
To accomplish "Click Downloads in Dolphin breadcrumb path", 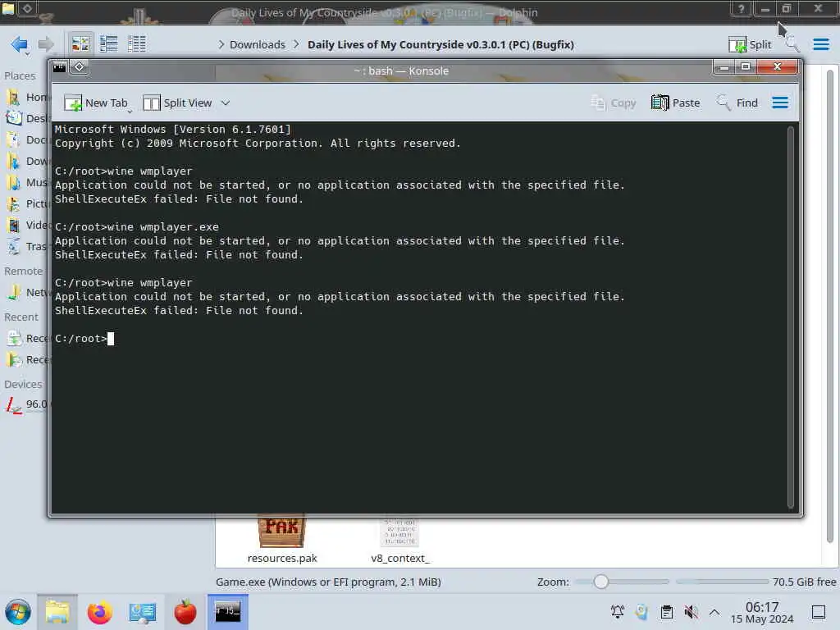I will click(257, 44).
